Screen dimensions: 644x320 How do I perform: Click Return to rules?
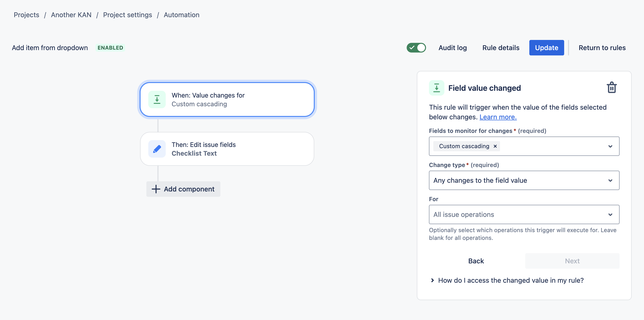click(x=602, y=47)
